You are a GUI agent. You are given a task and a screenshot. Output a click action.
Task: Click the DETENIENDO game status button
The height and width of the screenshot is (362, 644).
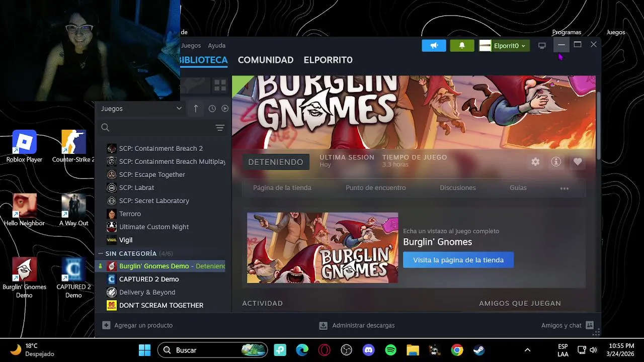[x=276, y=162]
